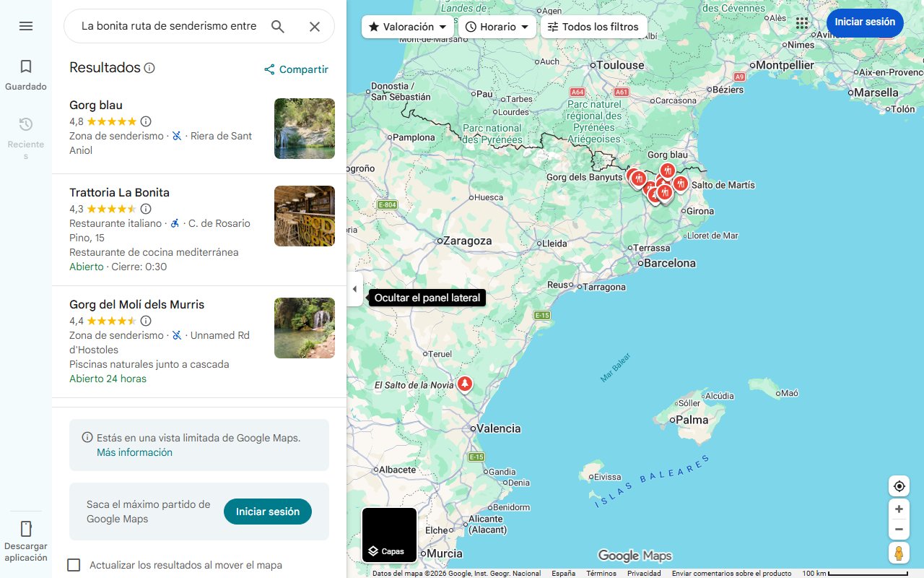Viewport: 924px width, 578px height.
Task: Zoom out with the minus button
Action: pyautogui.click(x=899, y=530)
